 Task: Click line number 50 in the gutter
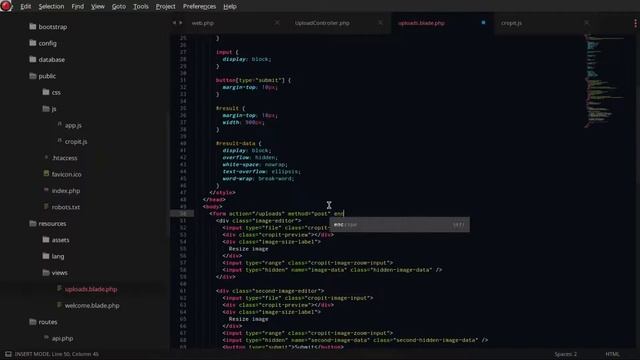point(182,213)
